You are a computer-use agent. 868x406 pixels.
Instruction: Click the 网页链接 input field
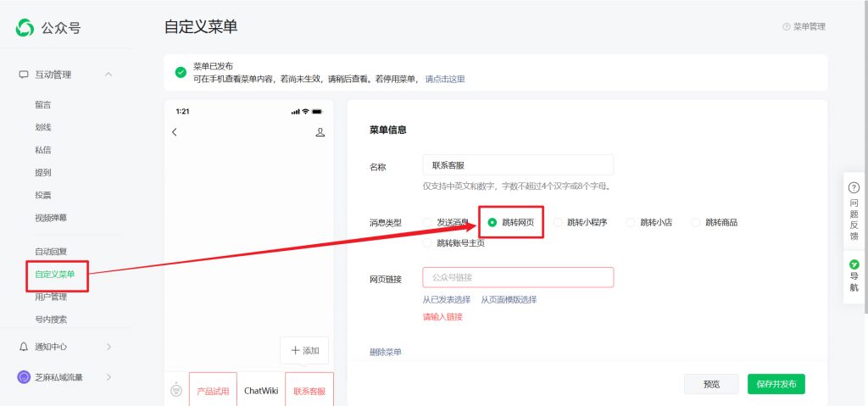tap(518, 277)
